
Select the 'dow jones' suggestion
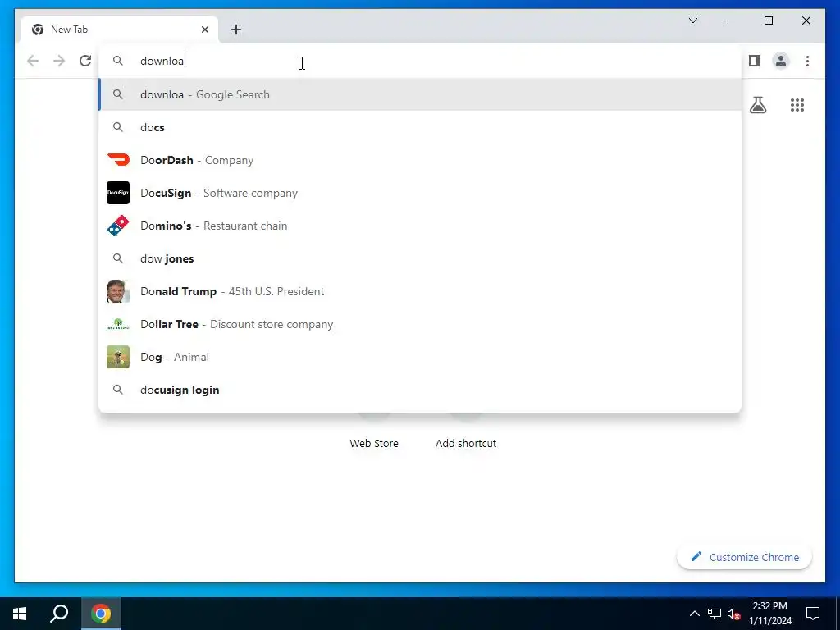coord(420,258)
